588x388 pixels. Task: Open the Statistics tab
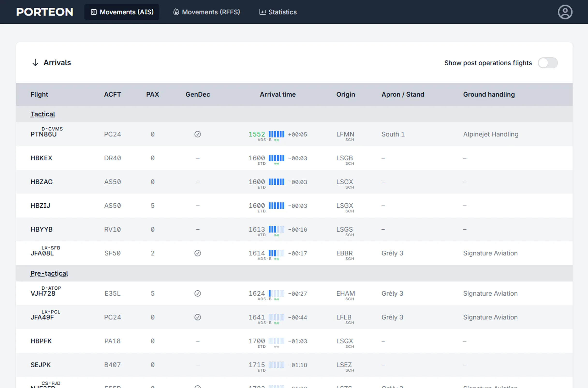tap(278, 12)
